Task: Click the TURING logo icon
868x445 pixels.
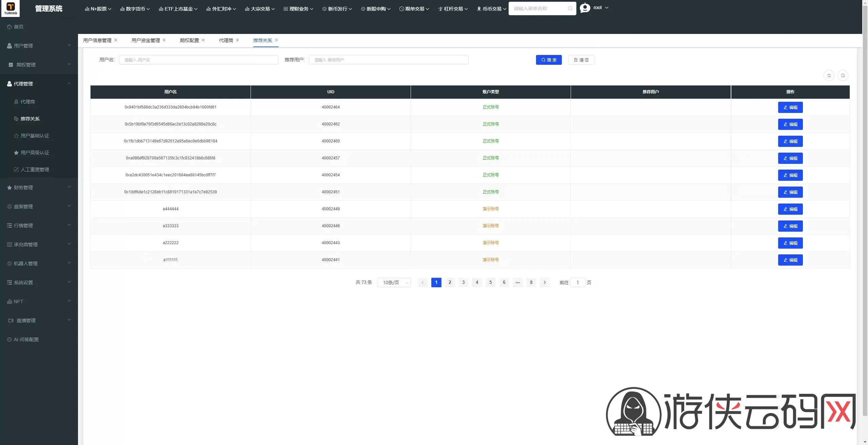Action: pos(11,8)
